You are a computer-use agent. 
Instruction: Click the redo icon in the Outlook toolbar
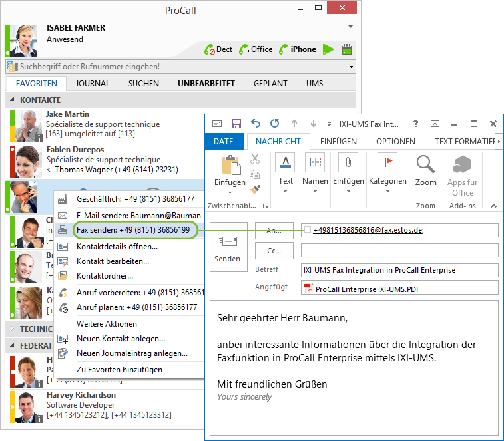(x=274, y=123)
